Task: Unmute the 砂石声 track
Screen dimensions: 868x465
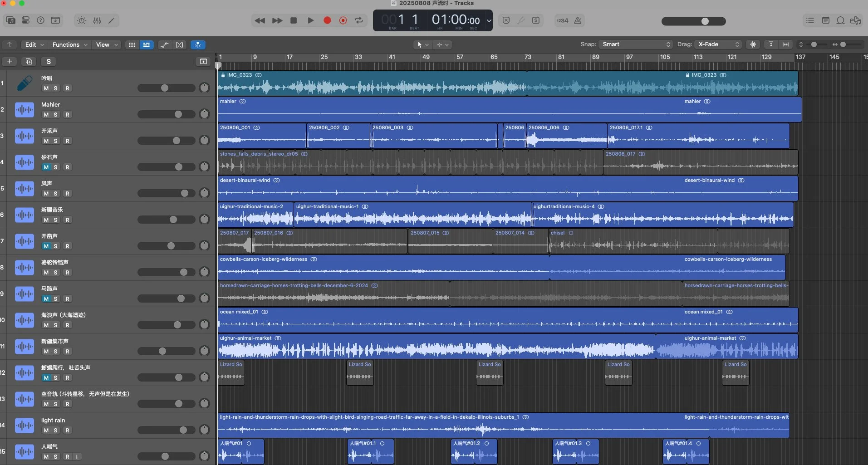Action: (x=46, y=167)
